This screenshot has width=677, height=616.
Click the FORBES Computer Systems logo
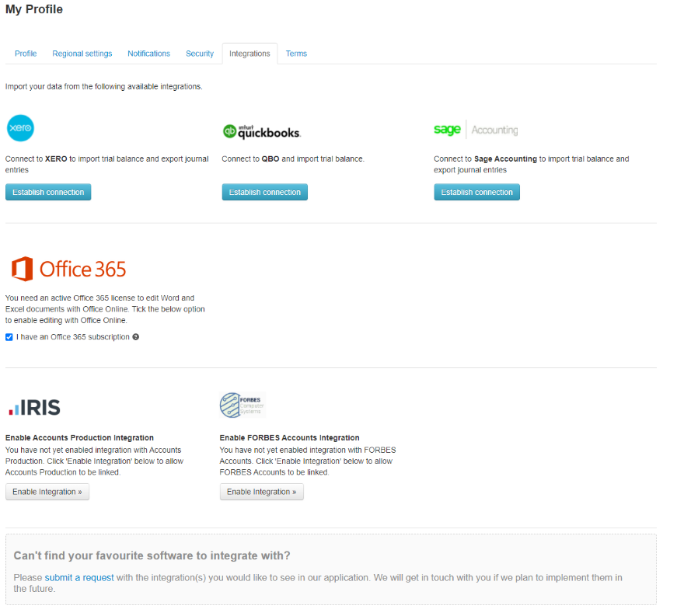[242, 405]
